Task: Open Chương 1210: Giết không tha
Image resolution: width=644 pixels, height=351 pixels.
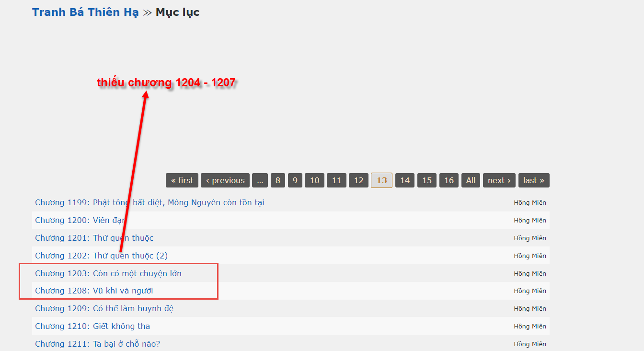Action: pyautogui.click(x=92, y=326)
